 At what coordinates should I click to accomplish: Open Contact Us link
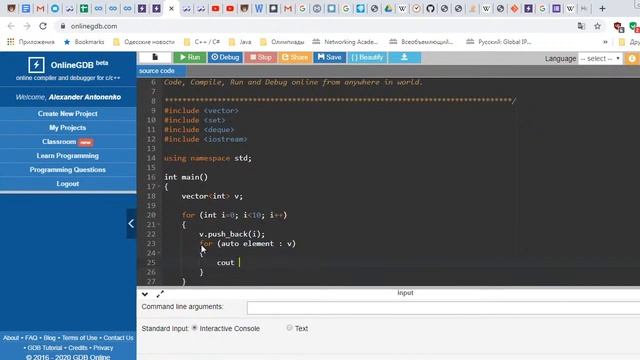(118, 338)
